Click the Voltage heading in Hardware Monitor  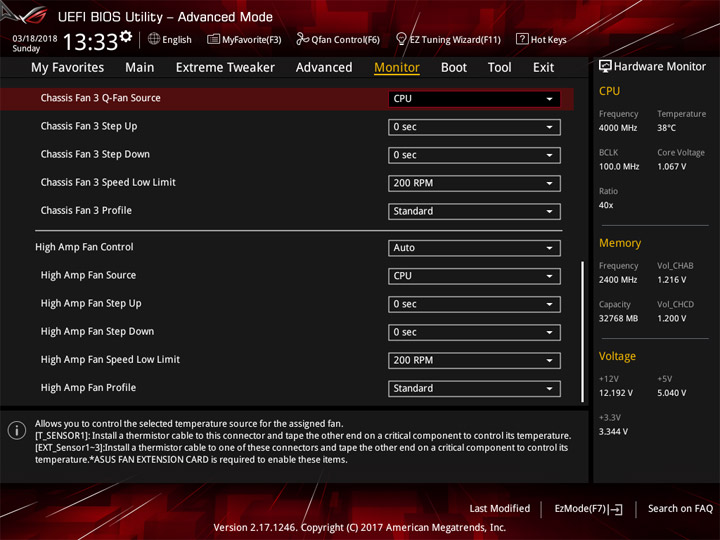617,356
